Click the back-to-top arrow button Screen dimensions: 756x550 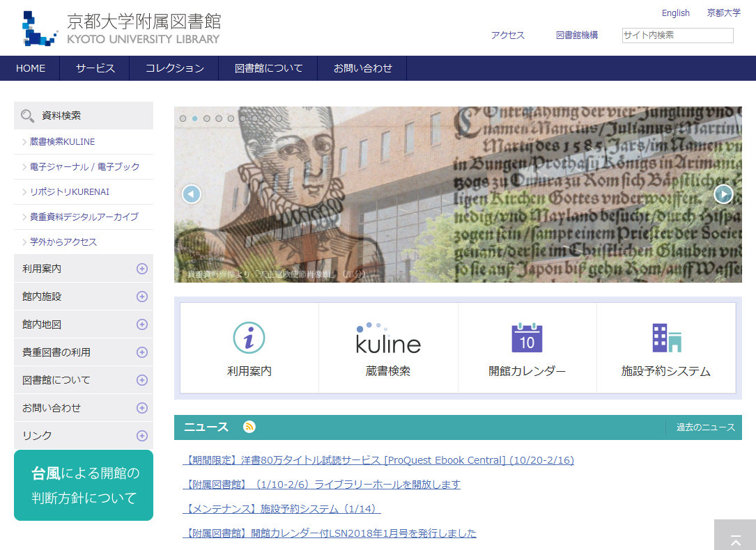(735, 535)
